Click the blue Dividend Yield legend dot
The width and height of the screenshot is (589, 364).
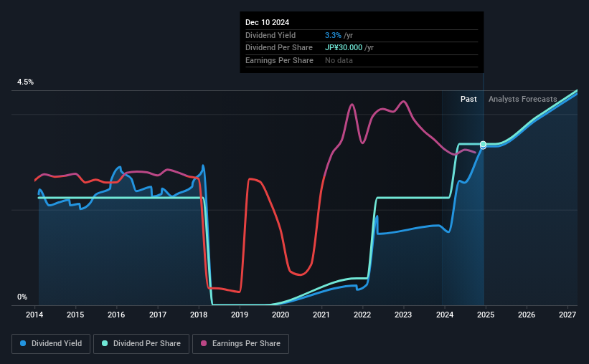pos(23,343)
